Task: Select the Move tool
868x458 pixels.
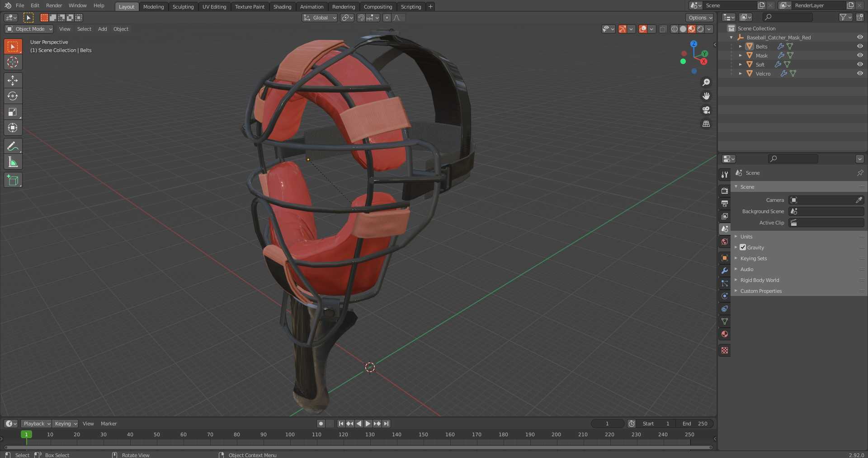Action: (x=13, y=80)
